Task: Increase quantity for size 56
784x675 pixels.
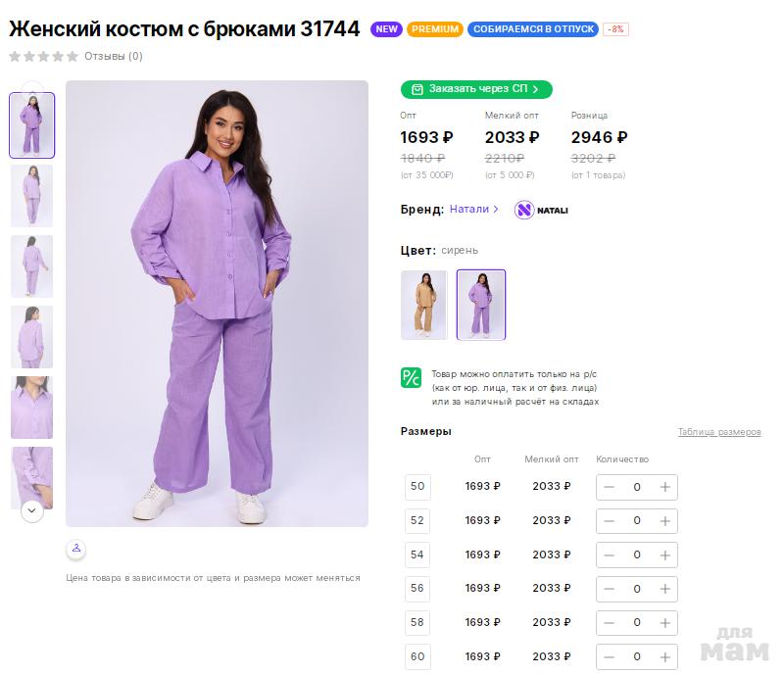Action: 664,589
